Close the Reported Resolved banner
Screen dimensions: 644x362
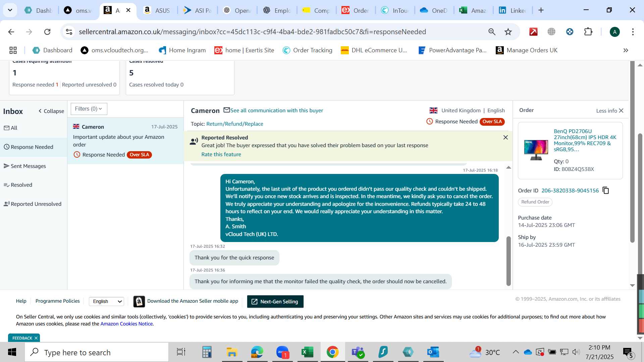pos(505,137)
